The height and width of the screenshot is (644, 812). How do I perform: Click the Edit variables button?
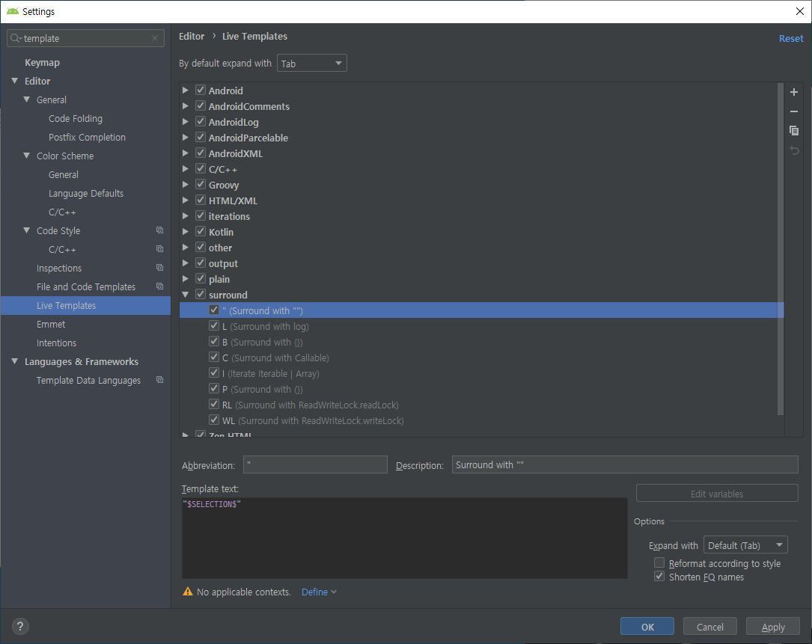[x=717, y=494]
